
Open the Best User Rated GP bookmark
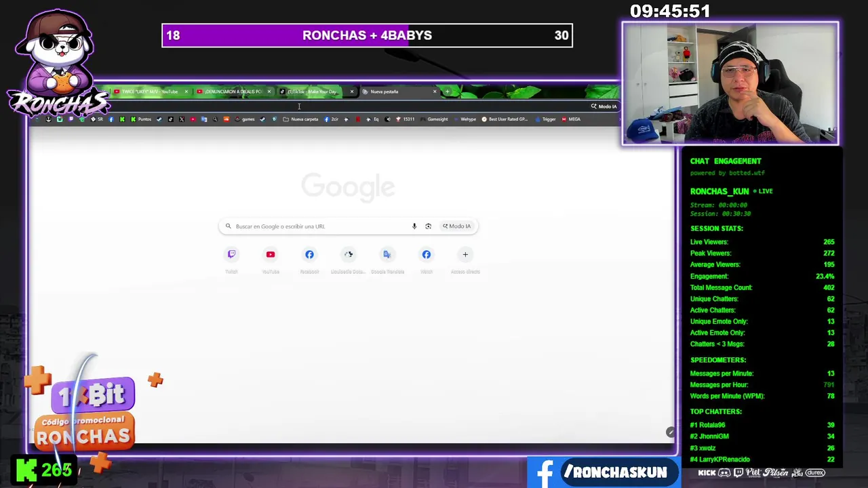[x=505, y=119]
